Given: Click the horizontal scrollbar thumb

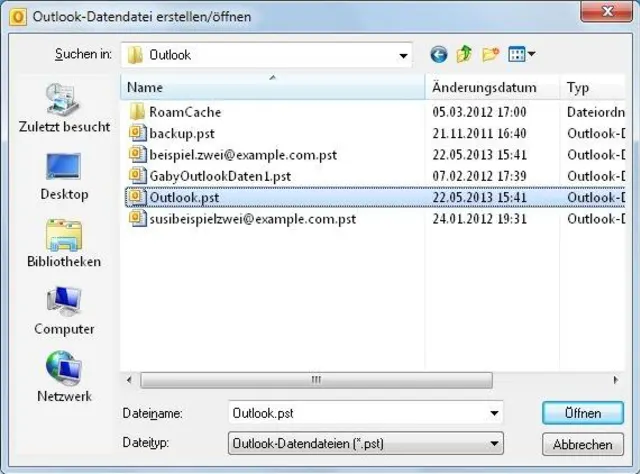Looking at the screenshot, I should click(316, 380).
